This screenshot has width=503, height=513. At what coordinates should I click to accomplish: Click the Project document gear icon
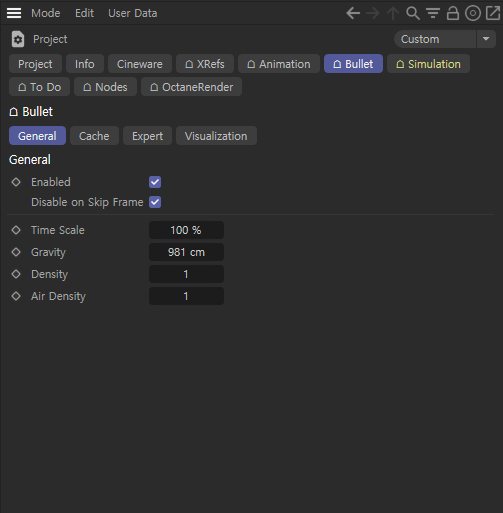click(x=18, y=39)
